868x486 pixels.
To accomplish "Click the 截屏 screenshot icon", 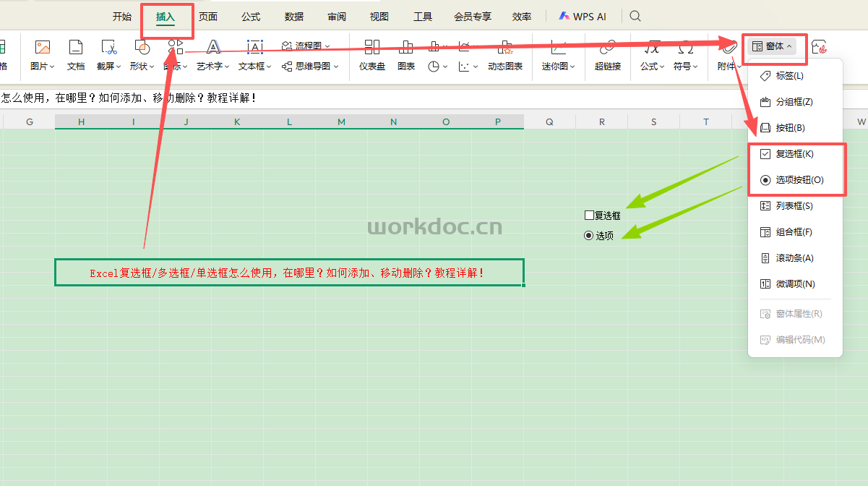I will [108, 48].
